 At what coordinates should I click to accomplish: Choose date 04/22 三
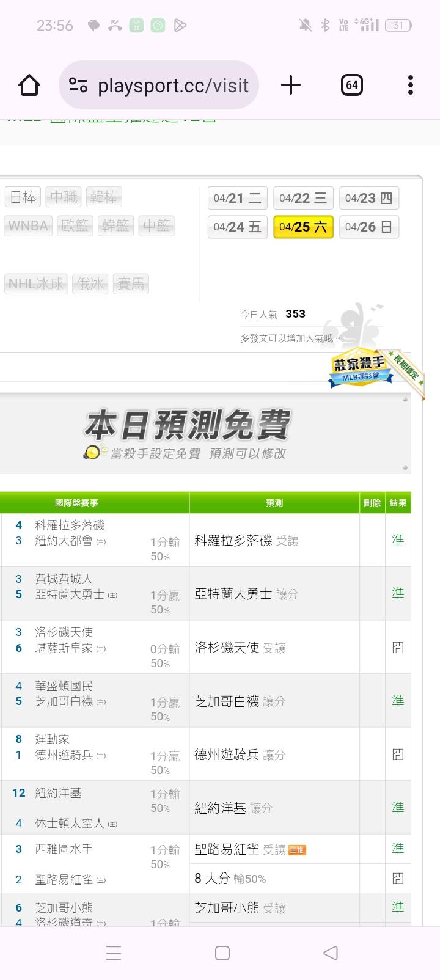coord(303,198)
